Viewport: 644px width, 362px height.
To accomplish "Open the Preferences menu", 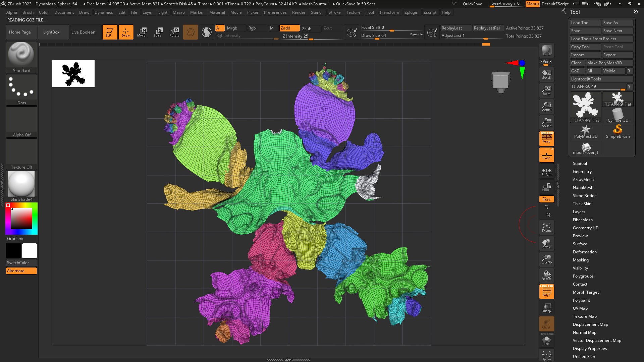I will [275, 12].
